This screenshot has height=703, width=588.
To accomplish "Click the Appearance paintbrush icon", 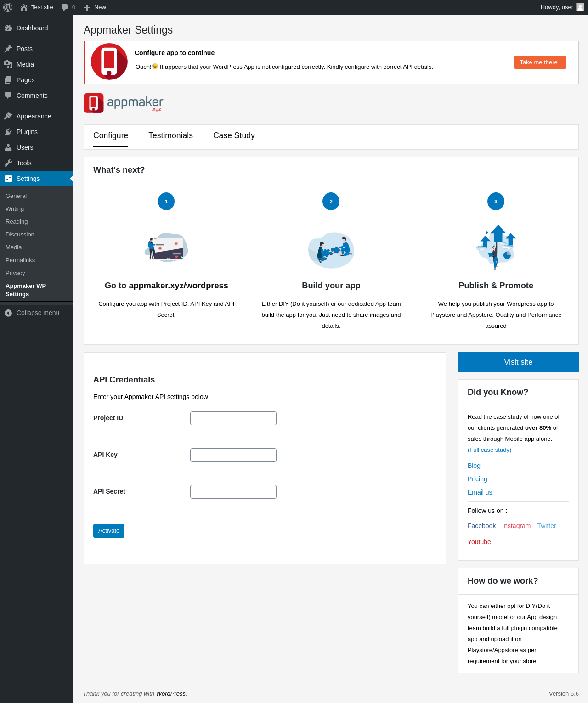I will click(x=8, y=116).
